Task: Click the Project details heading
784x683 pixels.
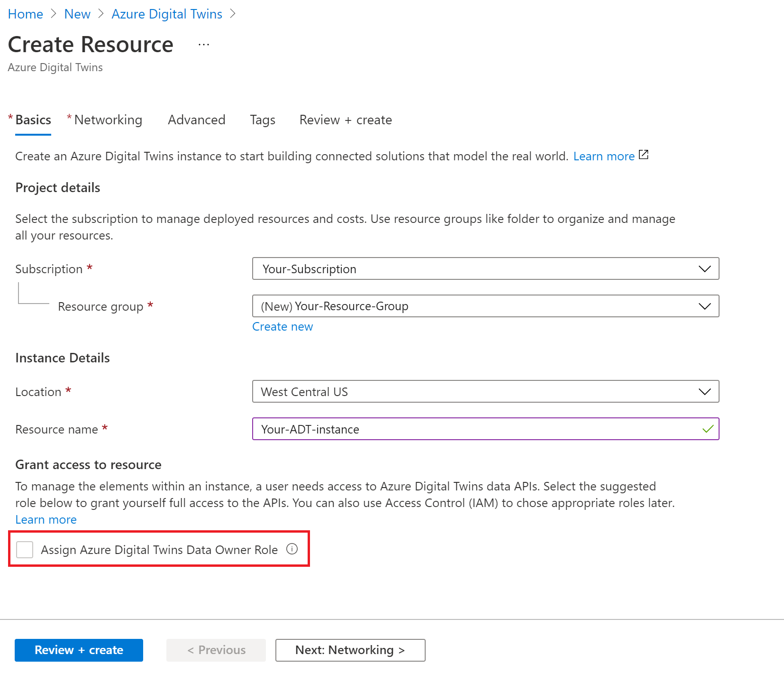Action: (58, 188)
